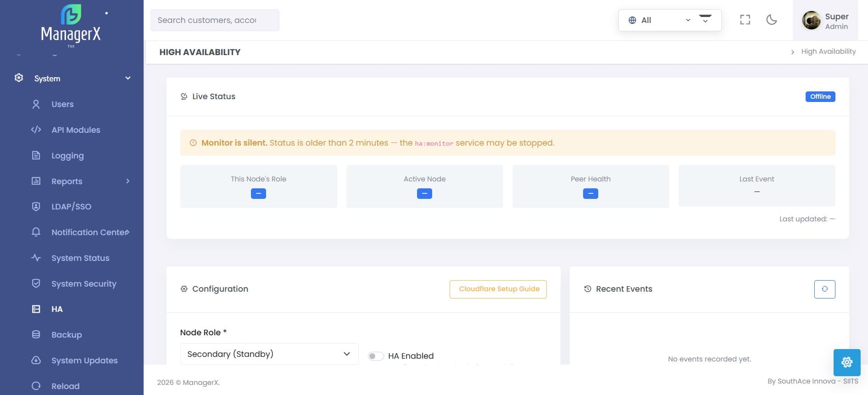Go to the Logging page
Screen dimensions: 868x395
click(x=67, y=156)
